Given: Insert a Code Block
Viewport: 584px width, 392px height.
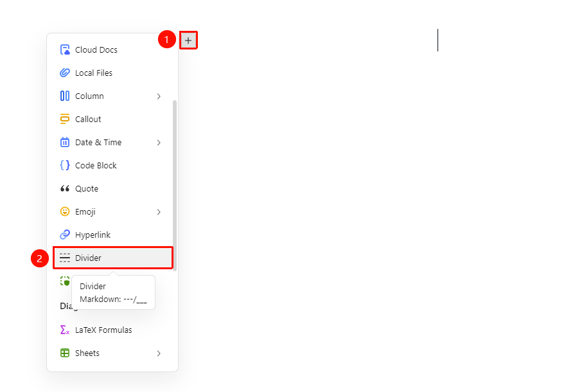Looking at the screenshot, I should coord(112,165).
